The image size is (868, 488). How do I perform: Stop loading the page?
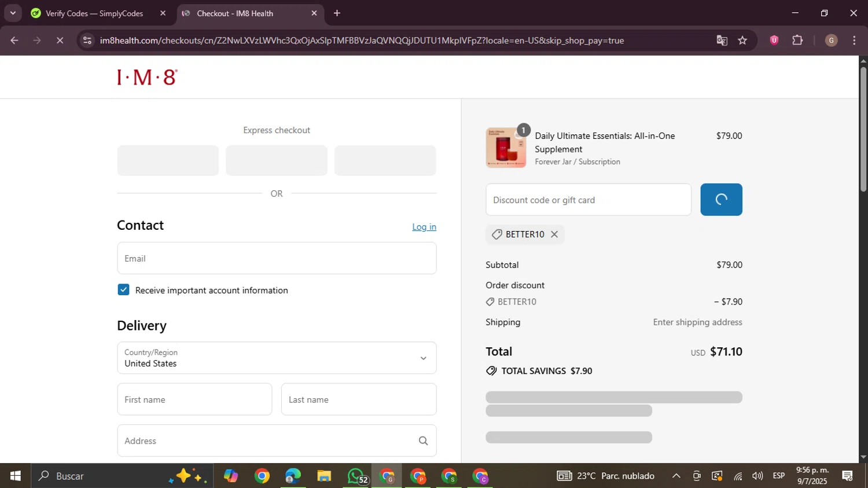tap(60, 41)
